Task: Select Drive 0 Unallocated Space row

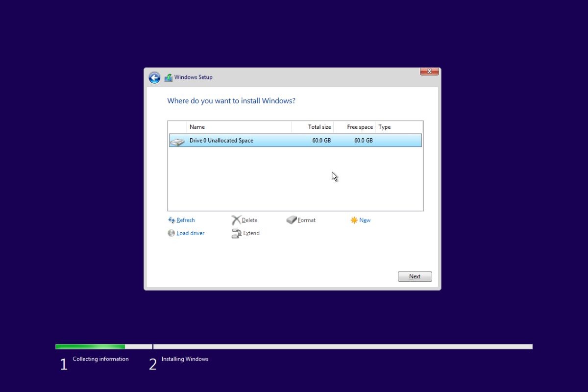Action: point(295,140)
